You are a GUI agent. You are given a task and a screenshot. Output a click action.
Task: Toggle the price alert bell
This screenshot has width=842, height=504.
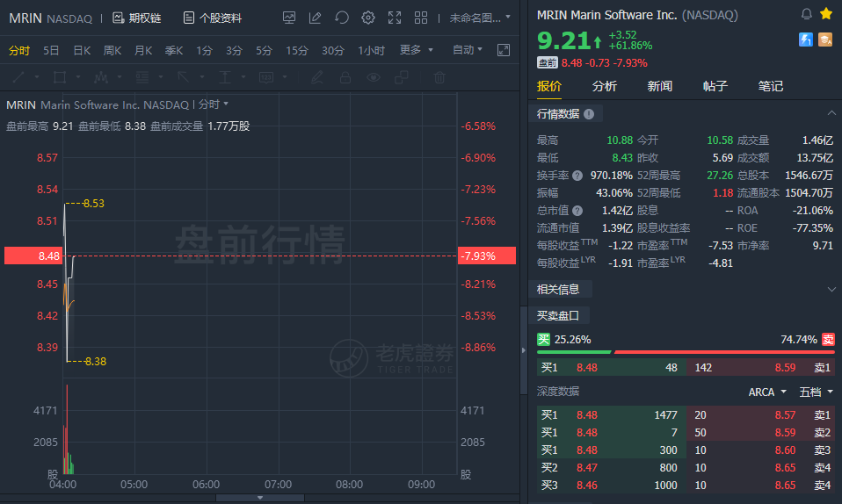point(807,14)
